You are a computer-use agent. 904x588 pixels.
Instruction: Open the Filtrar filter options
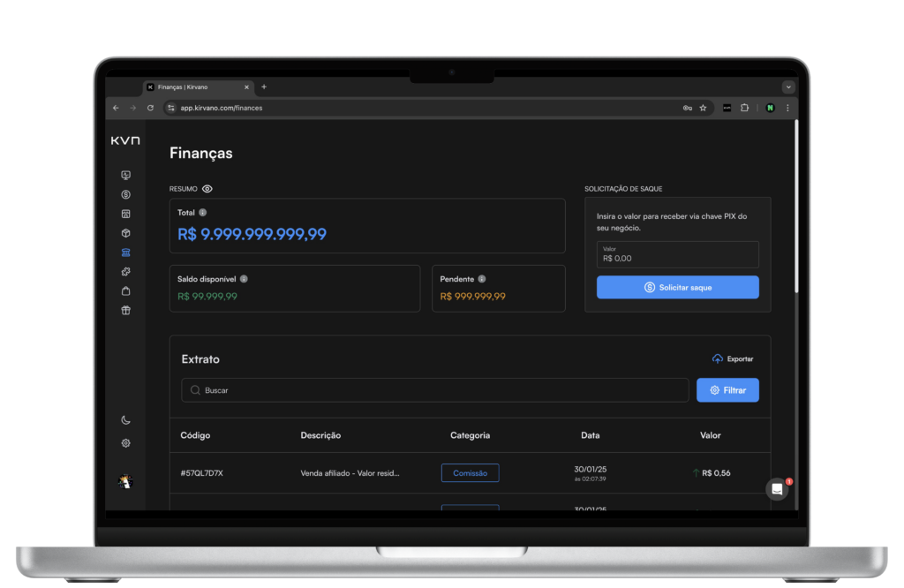727,390
